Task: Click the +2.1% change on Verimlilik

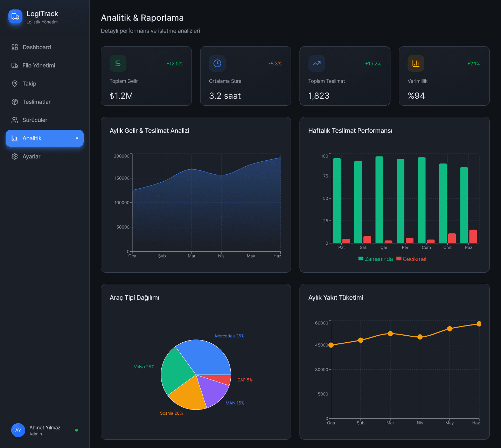Action: [474, 64]
